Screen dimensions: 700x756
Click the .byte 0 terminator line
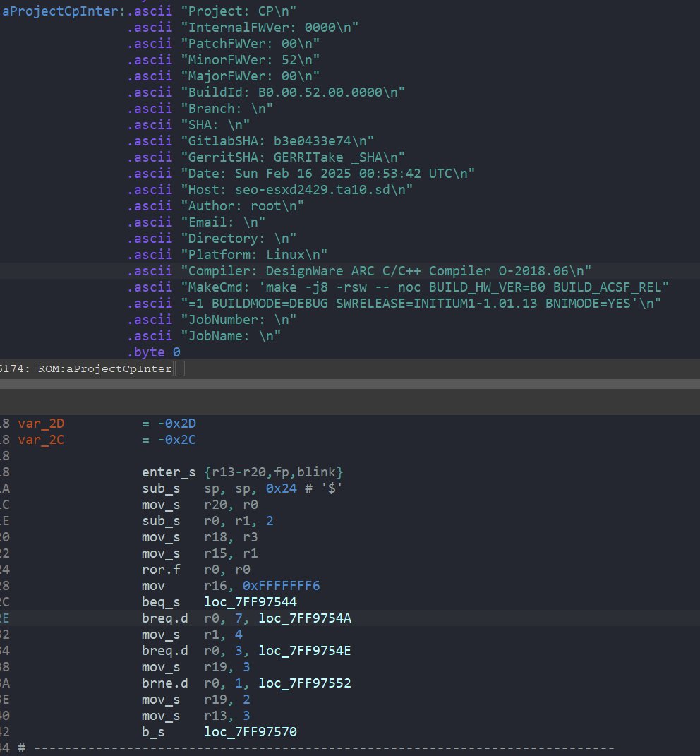(x=154, y=352)
